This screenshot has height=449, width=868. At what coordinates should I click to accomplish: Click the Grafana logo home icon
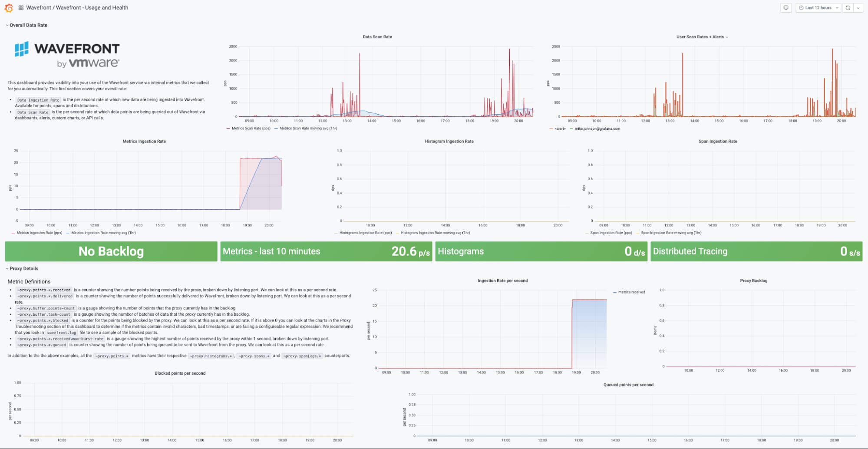pyautogui.click(x=9, y=8)
